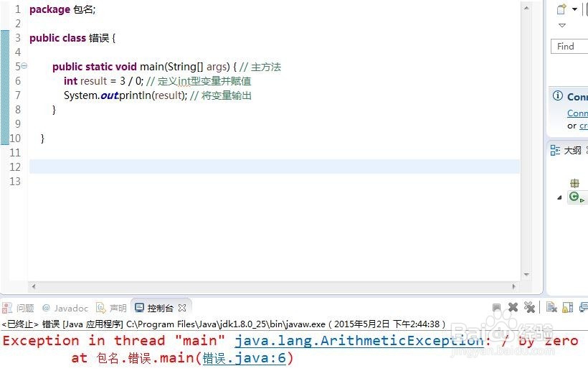Open New Task dropdown arrow

tap(574, 9)
